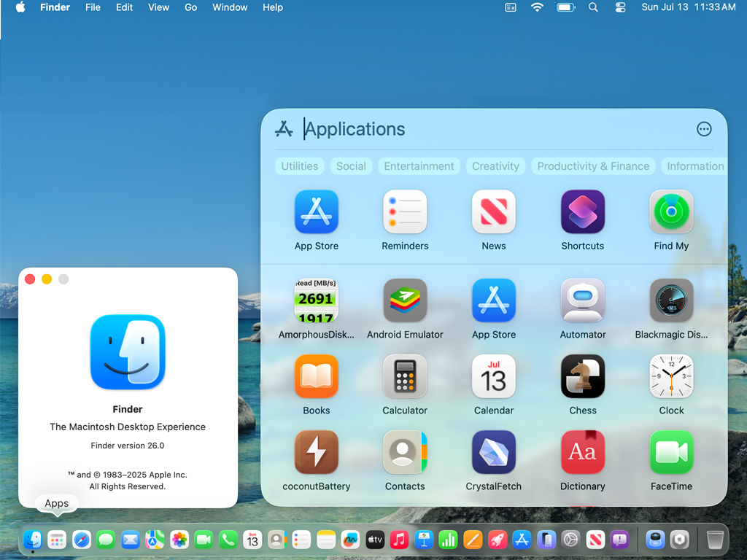The image size is (747, 560).
Task: Click the Apps launcher icon in the Dock
Action: tap(57, 540)
